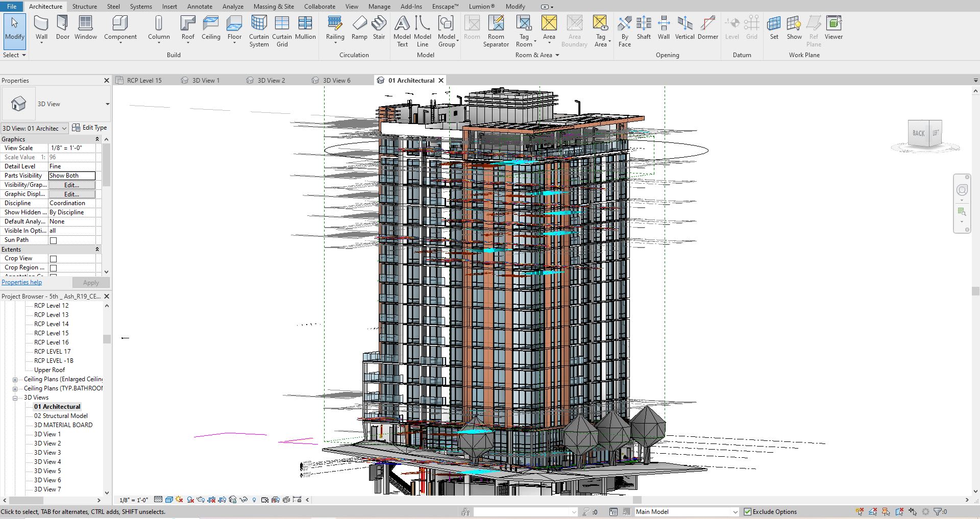Screen dimensions: 980x519
Task: Open the 3D View type selector dropdown
Action: coord(107,104)
